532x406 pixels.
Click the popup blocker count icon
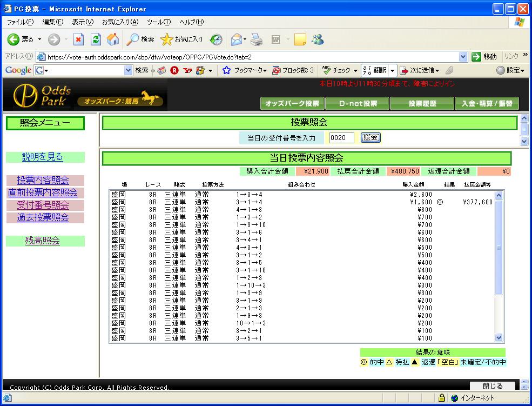(277, 70)
